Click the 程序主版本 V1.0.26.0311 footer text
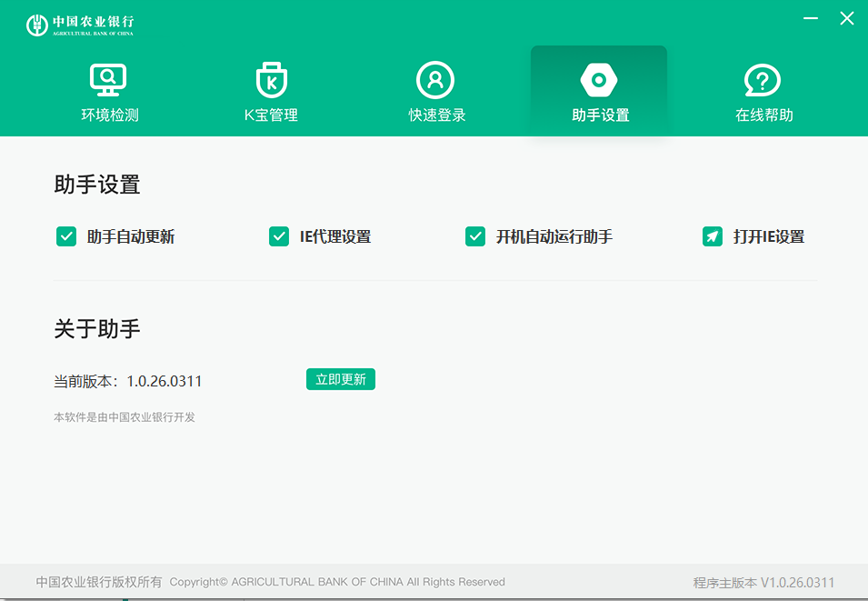 [763, 582]
